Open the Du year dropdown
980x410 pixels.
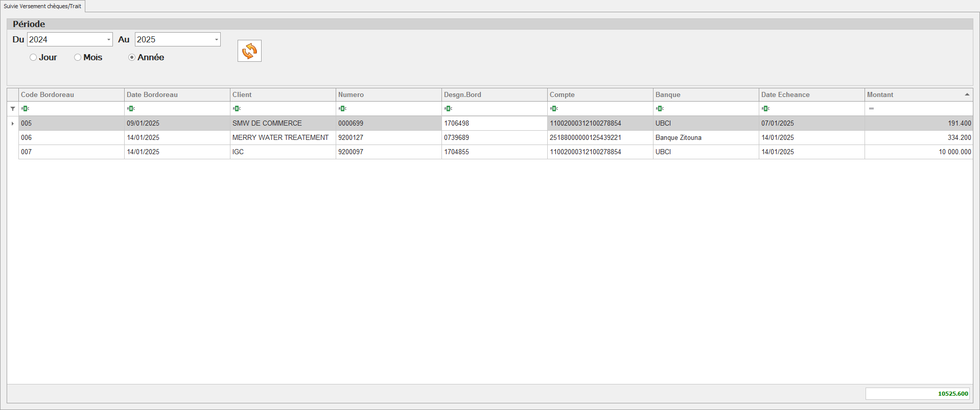pyautogui.click(x=108, y=39)
